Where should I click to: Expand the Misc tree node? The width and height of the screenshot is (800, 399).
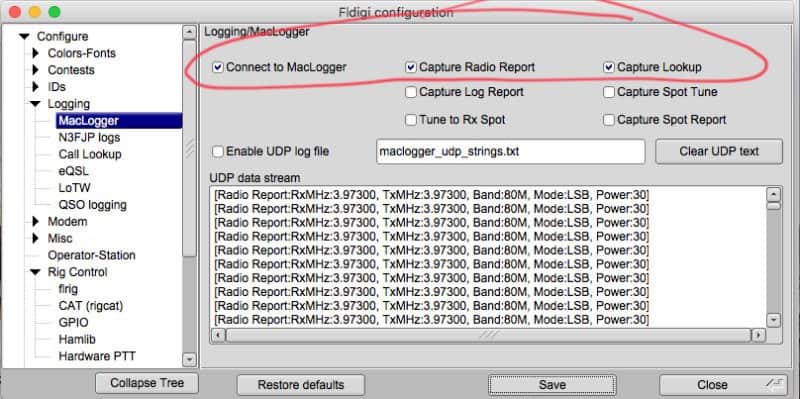[36, 238]
